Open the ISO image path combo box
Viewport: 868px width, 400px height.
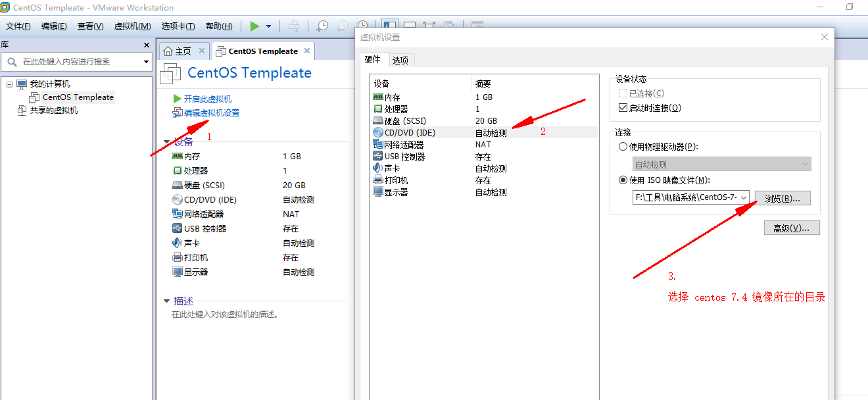pyautogui.click(x=691, y=197)
